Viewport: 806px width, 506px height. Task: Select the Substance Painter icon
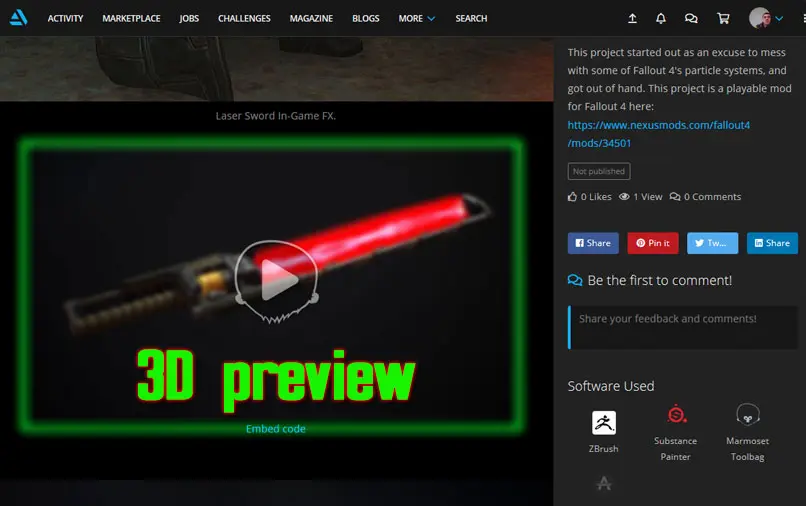coord(676,414)
